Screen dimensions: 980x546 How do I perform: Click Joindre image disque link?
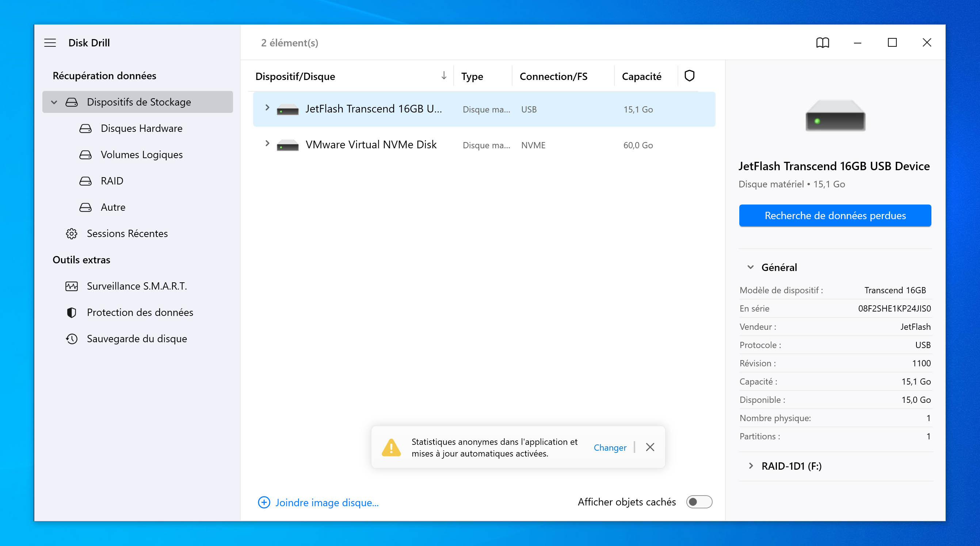tap(327, 502)
